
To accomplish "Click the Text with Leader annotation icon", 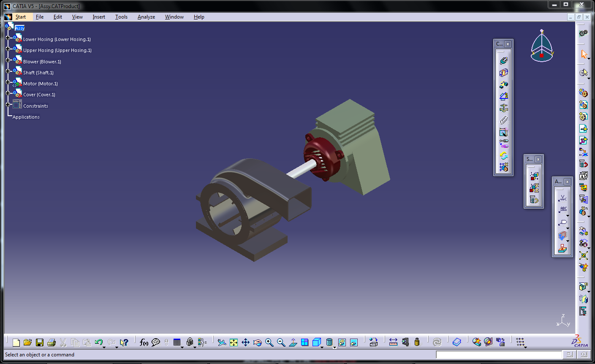I will (x=562, y=209).
